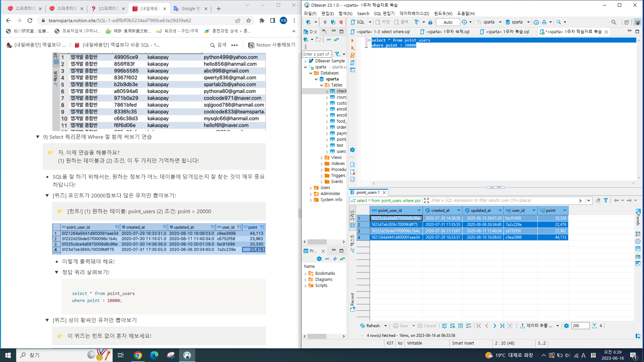Open the created_at column header dropdown arrow
Image resolution: width=644 pixels, height=362 pixels.
click(x=459, y=210)
